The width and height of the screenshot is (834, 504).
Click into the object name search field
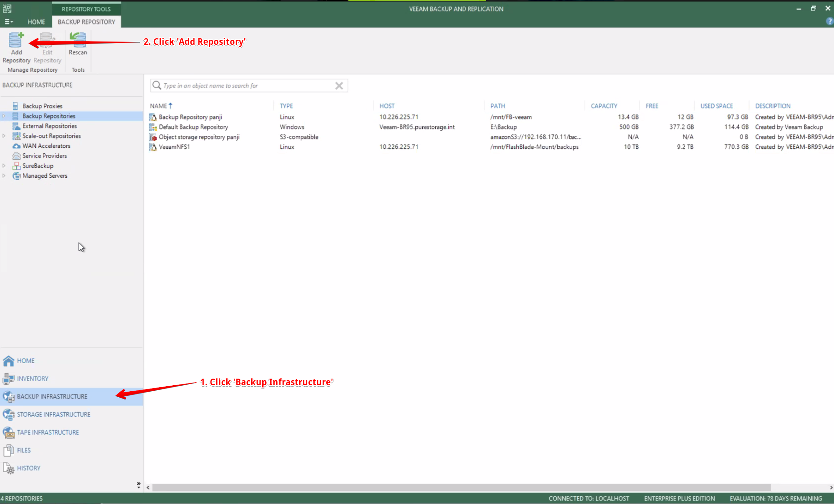click(x=249, y=86)
